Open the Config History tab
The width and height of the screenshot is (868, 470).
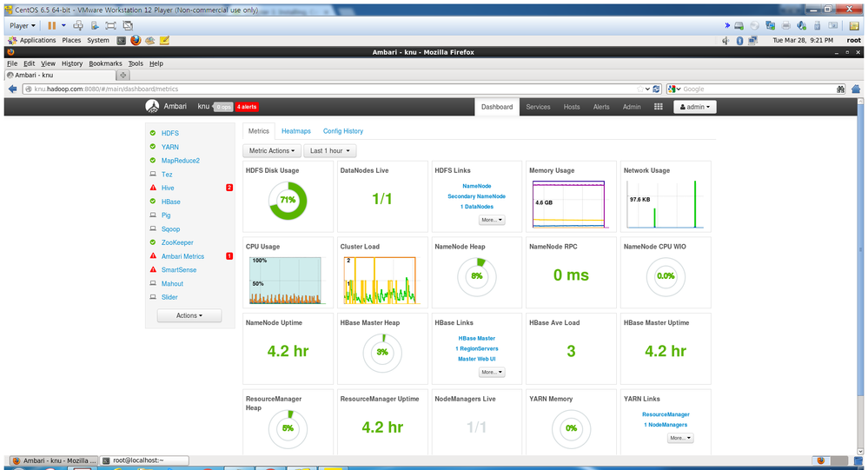pos(343,131)
